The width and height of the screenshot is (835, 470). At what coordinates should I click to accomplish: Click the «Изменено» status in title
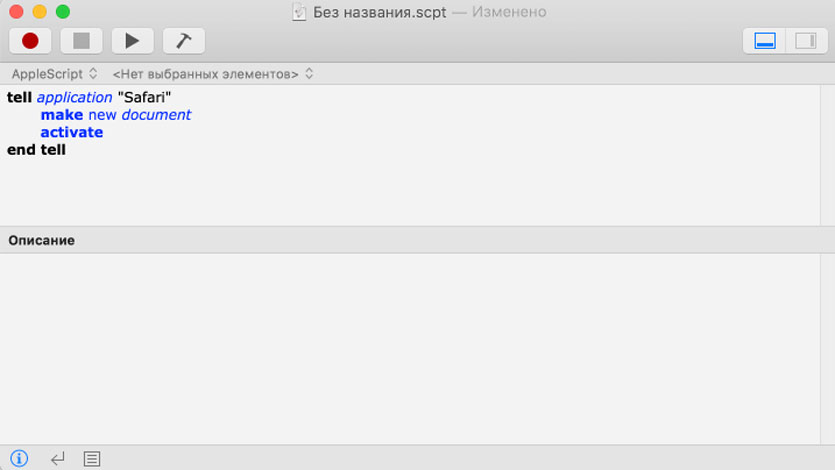tap(506, 12)
